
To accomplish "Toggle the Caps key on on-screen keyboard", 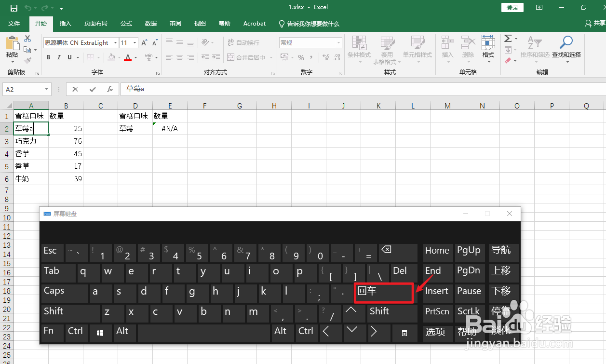I will point(65,293).
